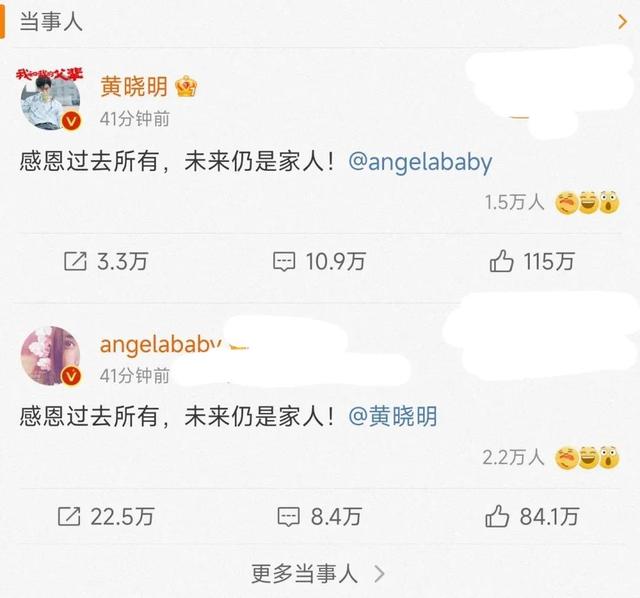Tap repost icon on angelababy's post
The height and width of the screenshot is (598, 640).
point(69,516)
